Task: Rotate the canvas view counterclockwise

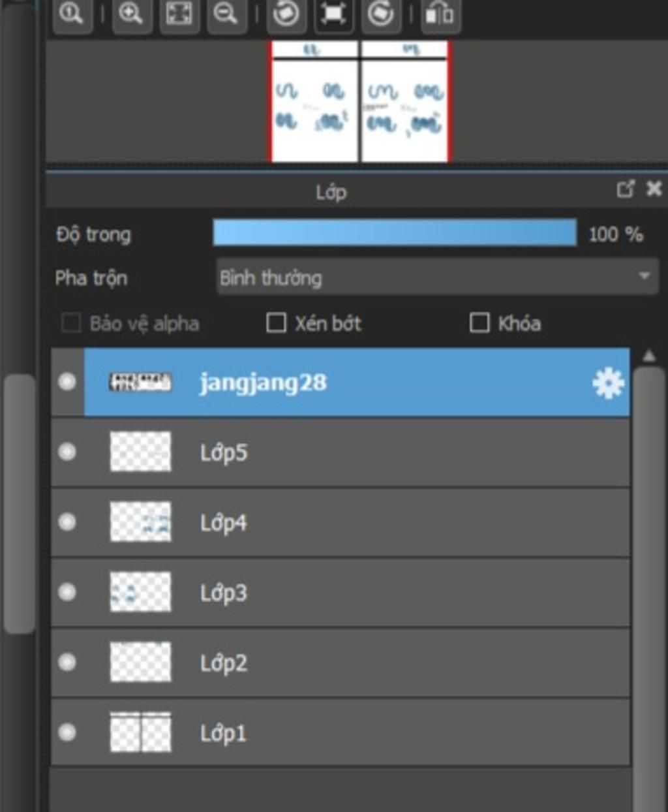Action: tap(286, 14)
